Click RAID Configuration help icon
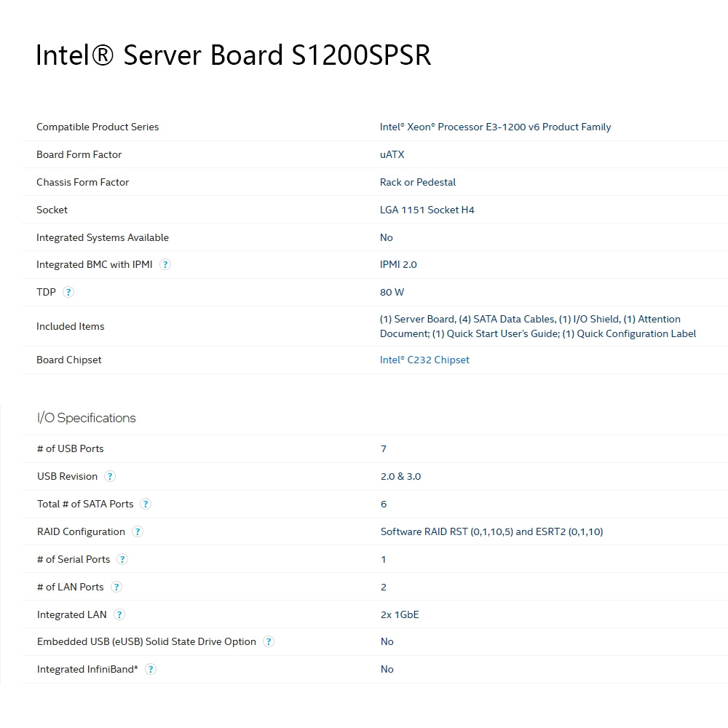Viewport: 728px width, 728px height. 138,531
